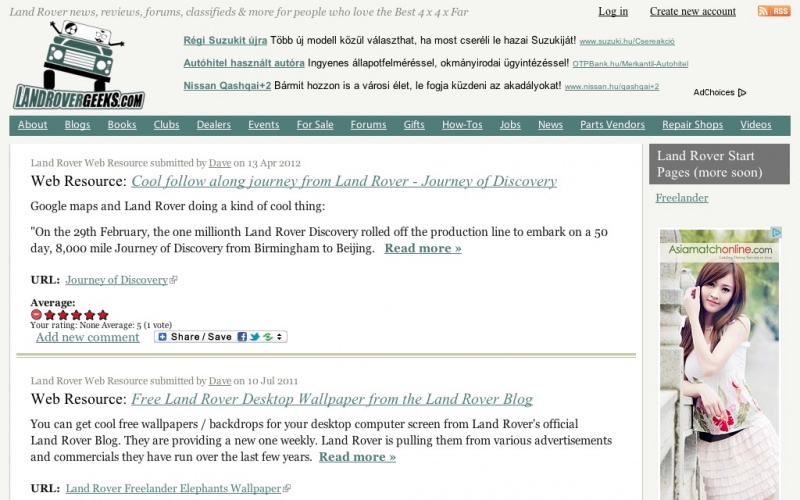Click the blue plus icon in Share/Save

162,337
